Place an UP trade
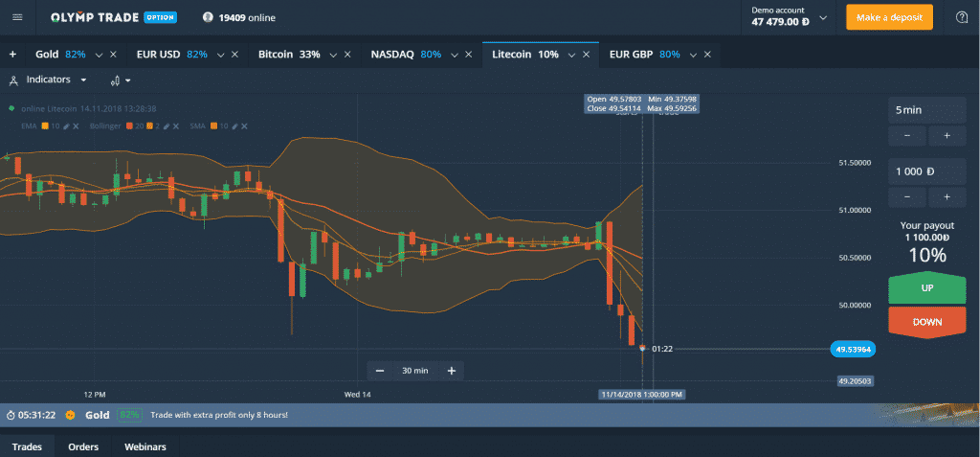 click(x=926, y=288)
